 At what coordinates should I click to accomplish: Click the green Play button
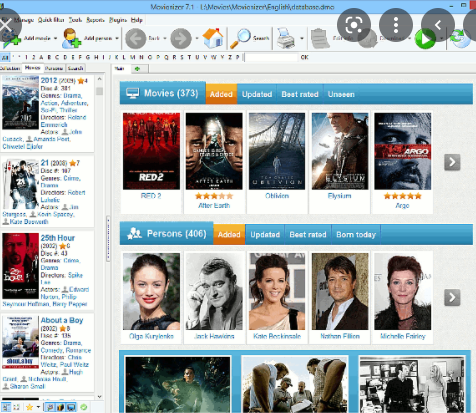point(425,39)
